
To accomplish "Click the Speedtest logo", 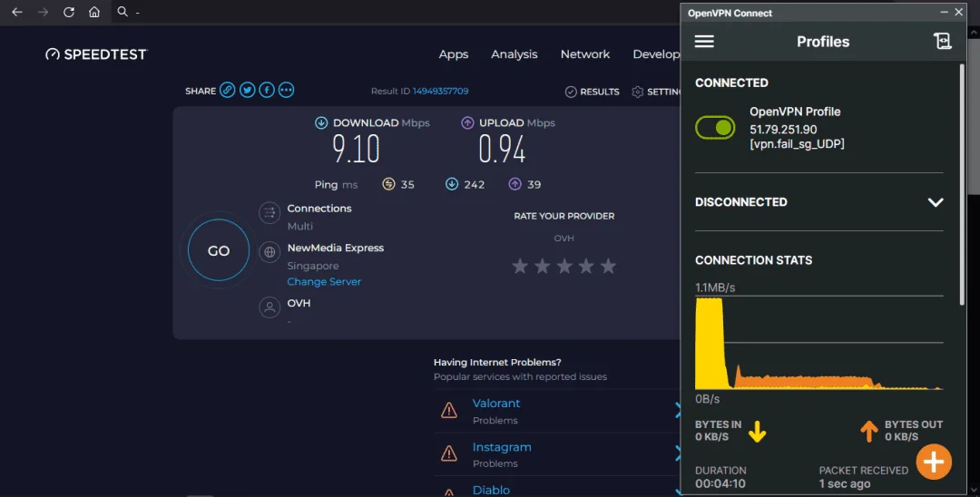I will (x=96, y=54).
